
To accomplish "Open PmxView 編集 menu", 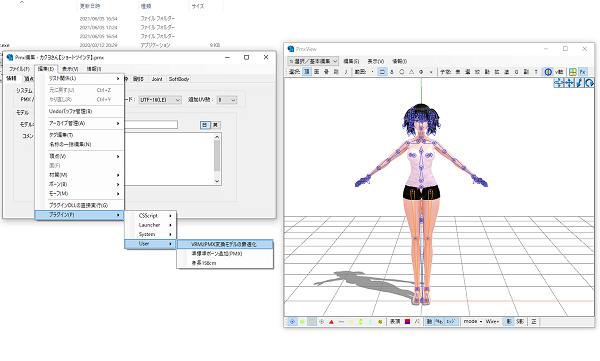I will [x=351, y=61].
